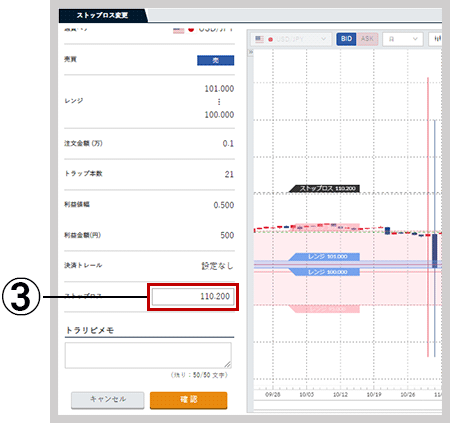Viewport: 450px width, 423px height.
Task: Click the range upper value 101.000
Action: click(219, 89)
